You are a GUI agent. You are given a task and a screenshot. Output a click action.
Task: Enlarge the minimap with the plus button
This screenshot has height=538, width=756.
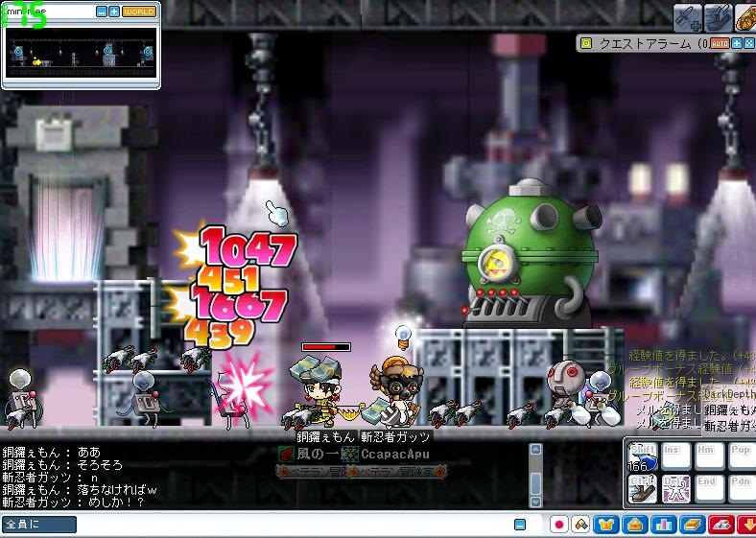[114, 12]
